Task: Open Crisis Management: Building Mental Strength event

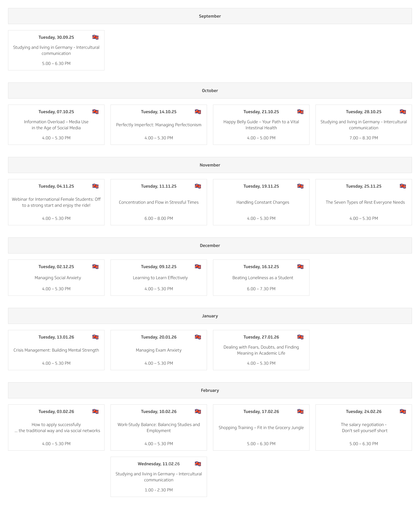Action: coord(56,350)
